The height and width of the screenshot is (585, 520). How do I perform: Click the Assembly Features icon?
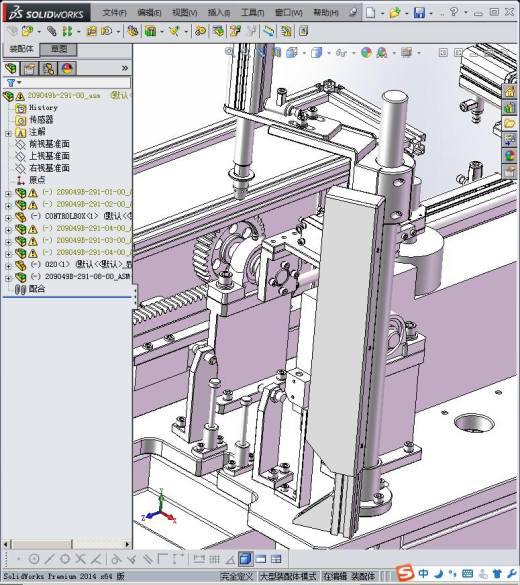(150, 31)
